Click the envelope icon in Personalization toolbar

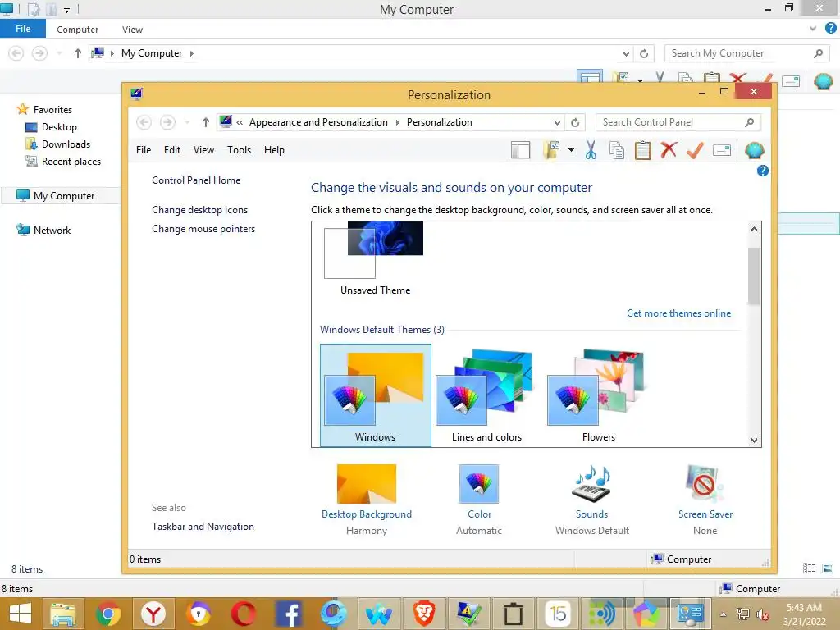722,151
